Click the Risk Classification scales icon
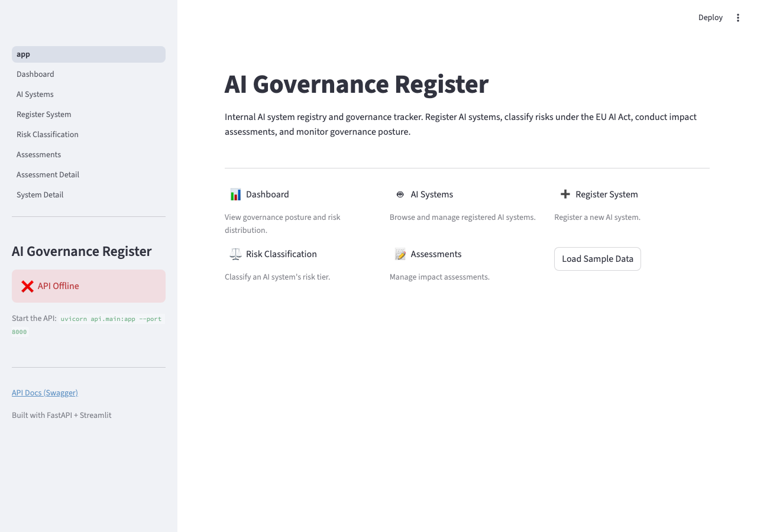 (x=235, y=254)
